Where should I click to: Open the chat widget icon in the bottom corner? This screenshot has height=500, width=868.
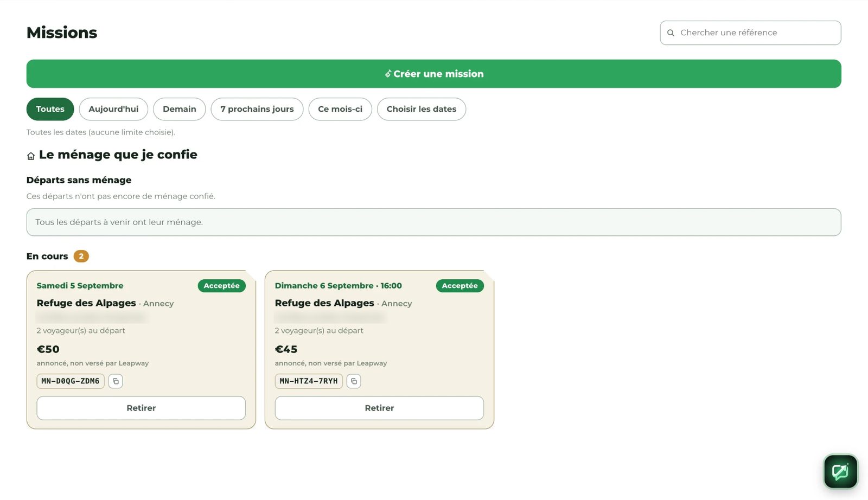(x=840, y=472)
